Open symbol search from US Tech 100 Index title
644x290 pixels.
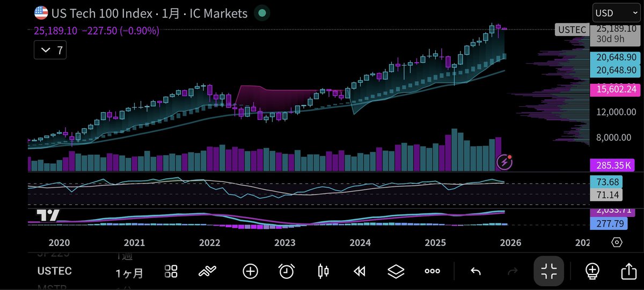pos(102,13)
